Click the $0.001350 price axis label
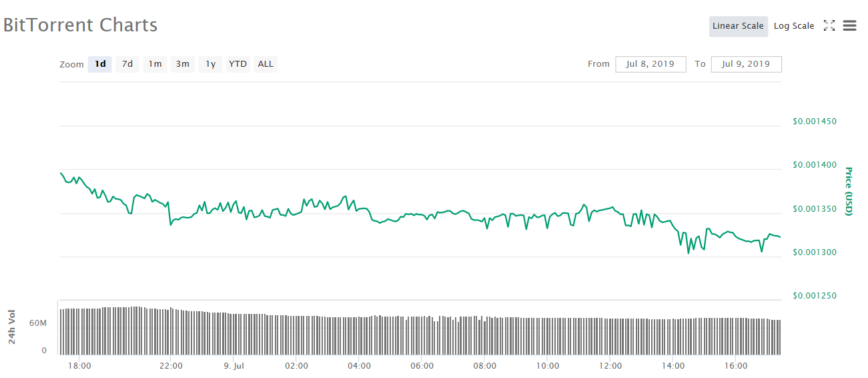The height and width of the screenshot is (378, 868). [815, 209]
